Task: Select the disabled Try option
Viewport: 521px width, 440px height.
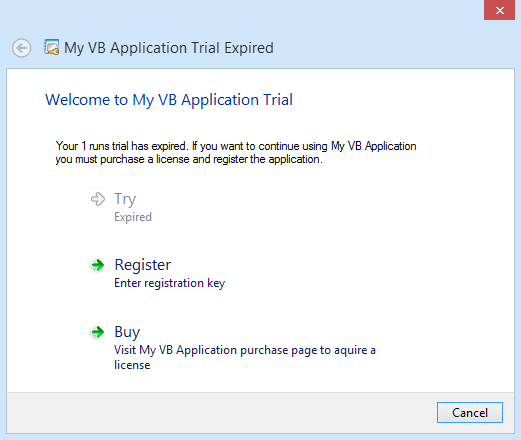Action: pos(125,199)
